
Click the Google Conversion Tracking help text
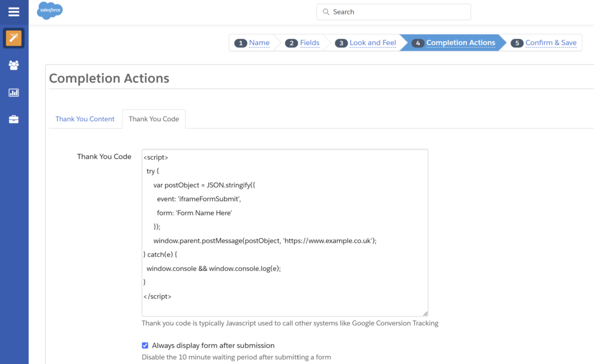click(x=290, y=323)
